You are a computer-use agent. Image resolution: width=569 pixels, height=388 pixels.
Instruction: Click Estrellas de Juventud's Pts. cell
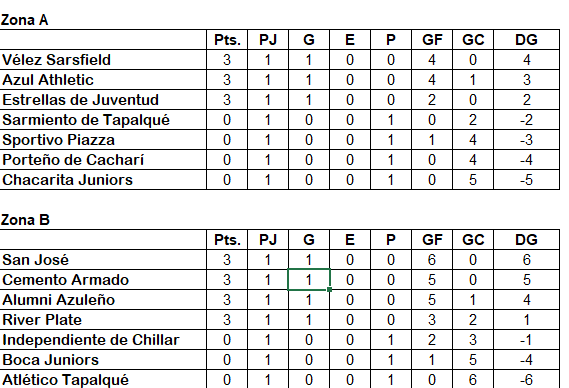[x=227, y=100]
